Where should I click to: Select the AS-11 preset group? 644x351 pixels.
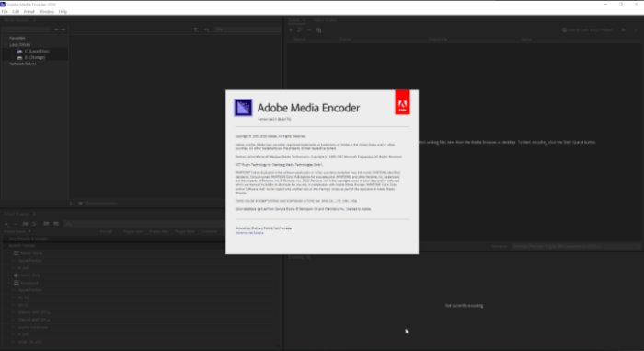[x=23, y=305]
